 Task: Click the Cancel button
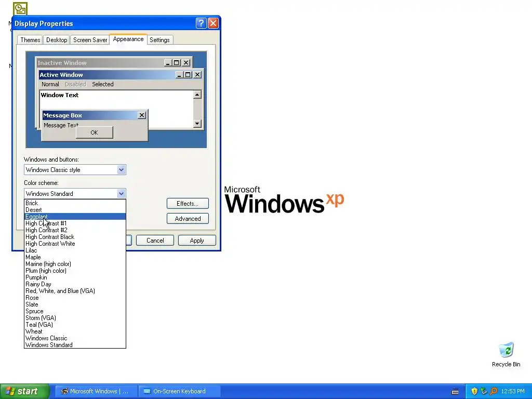[155, 241]
